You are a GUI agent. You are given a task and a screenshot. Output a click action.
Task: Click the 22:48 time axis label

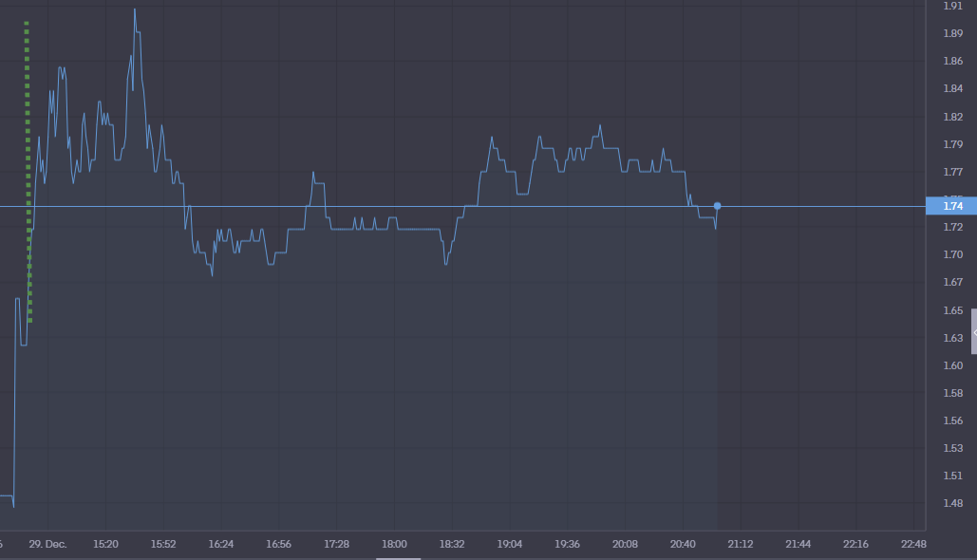point(913,544)
